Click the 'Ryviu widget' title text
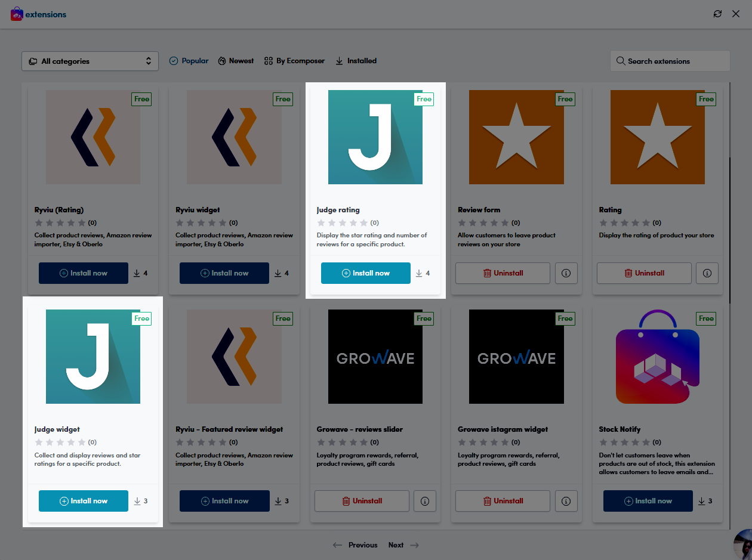This screenshot has width=752, height=560. pyautogui.click(x=198, y=210)
